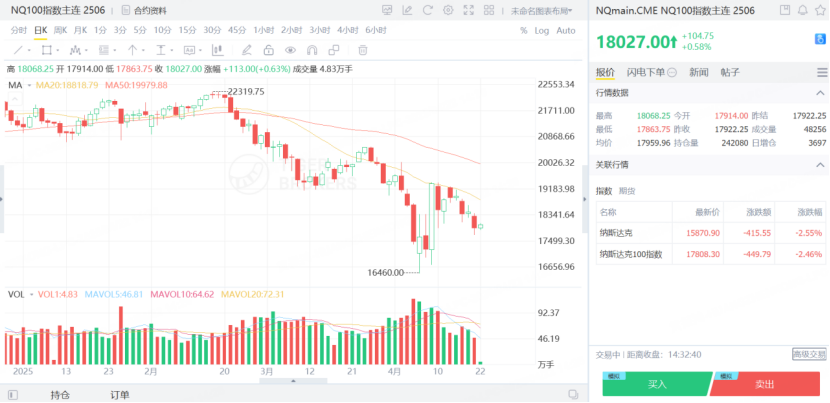Screen dimensions: 830x403
Task: Select the arrow marker drawing tool
Action: [x=132, y=50]
